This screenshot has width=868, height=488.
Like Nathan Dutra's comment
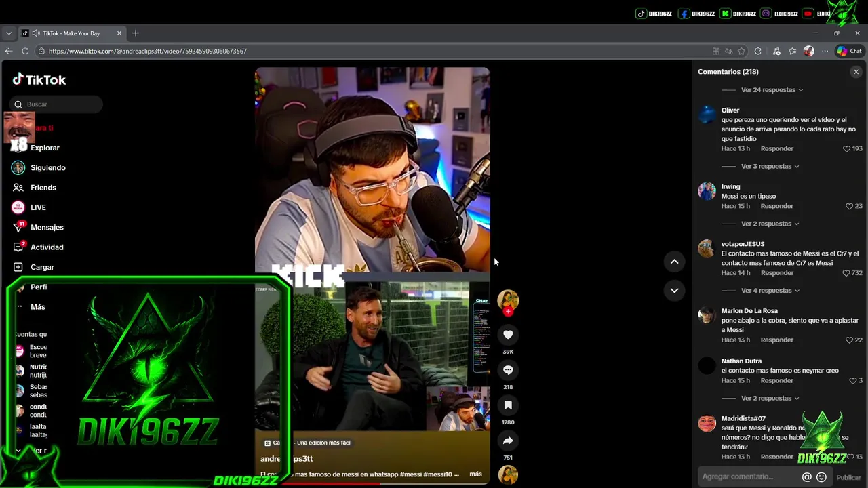click(853, 381)
